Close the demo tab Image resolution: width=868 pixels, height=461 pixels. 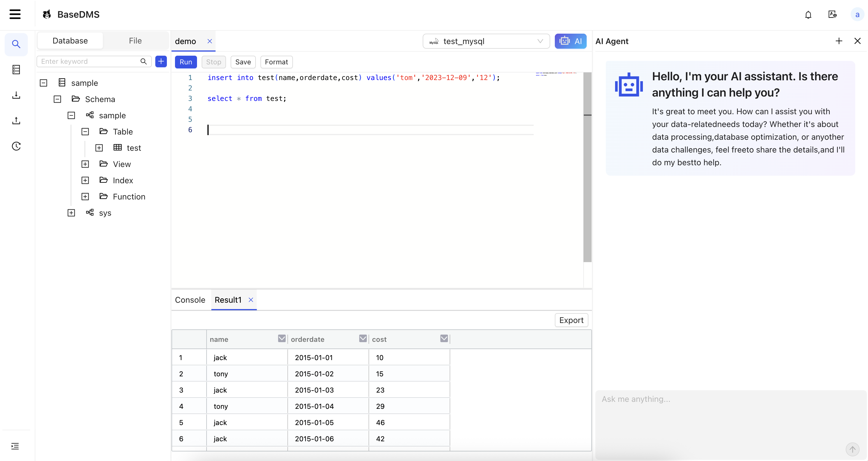click(x=209, y=41)
